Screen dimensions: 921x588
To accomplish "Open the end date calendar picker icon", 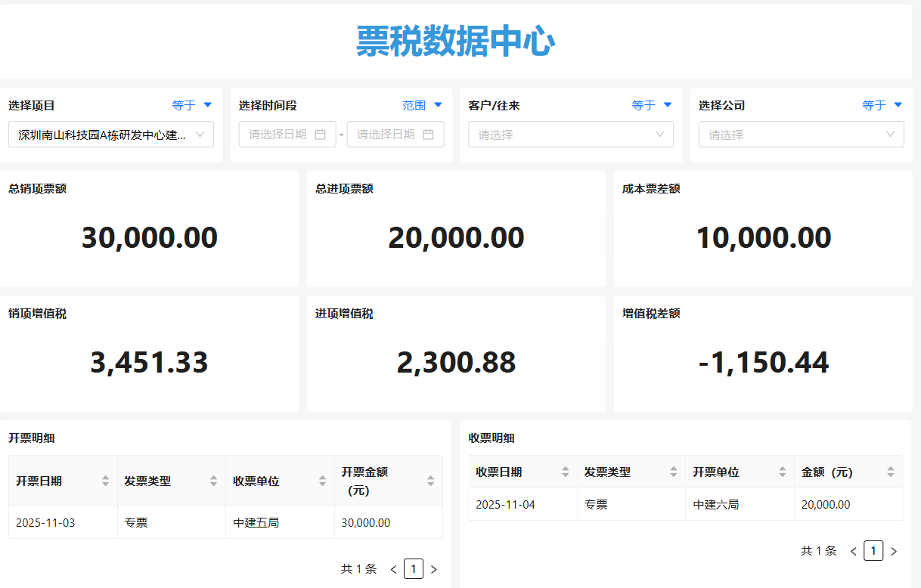I will 429,134.
